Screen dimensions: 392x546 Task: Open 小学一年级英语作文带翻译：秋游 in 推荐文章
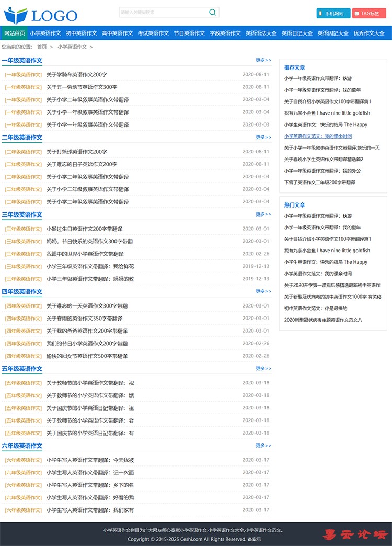point(318,78)
